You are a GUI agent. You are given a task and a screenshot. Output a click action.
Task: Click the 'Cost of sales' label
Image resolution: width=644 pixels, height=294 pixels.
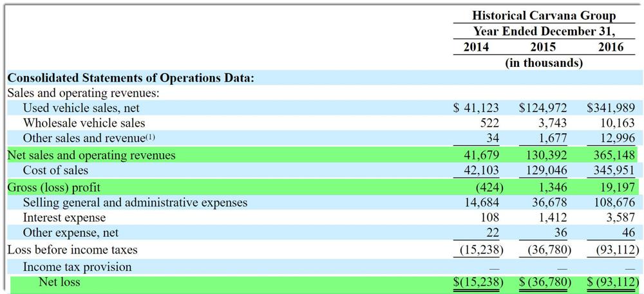click(x=55, y=170)
